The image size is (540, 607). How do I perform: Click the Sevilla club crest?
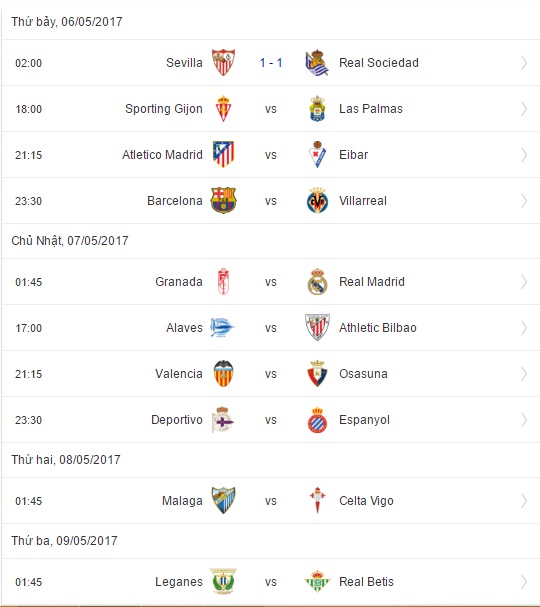[x=223, y=62]
